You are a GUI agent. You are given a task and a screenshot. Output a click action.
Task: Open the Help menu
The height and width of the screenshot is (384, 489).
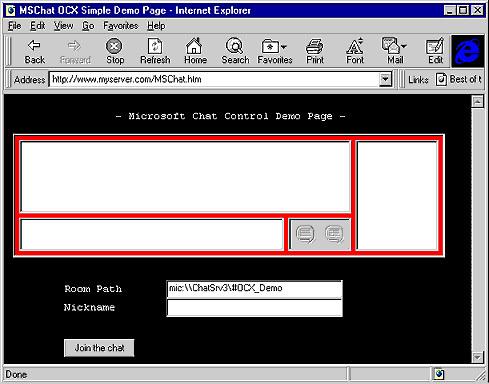[x=156, y=26]
